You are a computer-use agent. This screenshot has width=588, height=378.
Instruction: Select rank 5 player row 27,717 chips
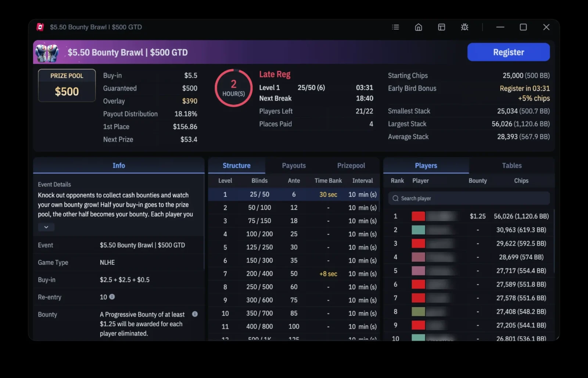(469, 271)
